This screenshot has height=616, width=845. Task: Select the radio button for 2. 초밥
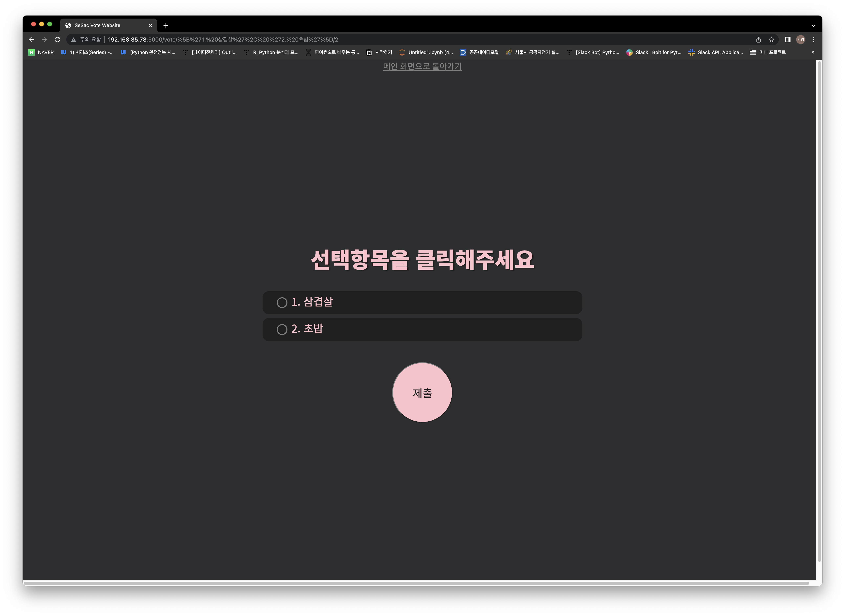pos(282,329)
